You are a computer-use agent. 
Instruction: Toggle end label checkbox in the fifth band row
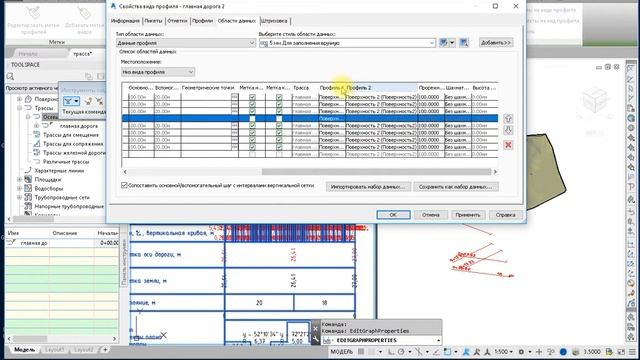pyautogui.click(x=279, y=126)
